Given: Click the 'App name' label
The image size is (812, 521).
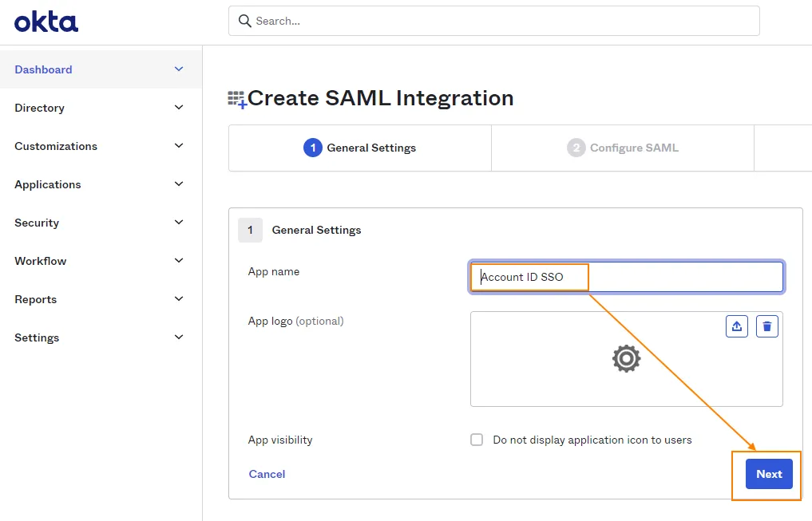Looking at the screenshot, I should pyautogui.click(x=273, y=271).
